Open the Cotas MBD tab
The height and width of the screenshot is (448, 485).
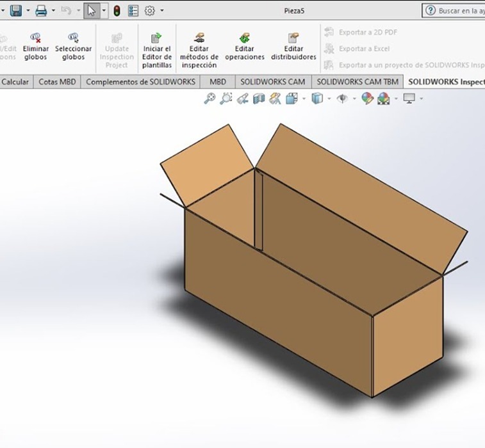[x=57, y=82]
